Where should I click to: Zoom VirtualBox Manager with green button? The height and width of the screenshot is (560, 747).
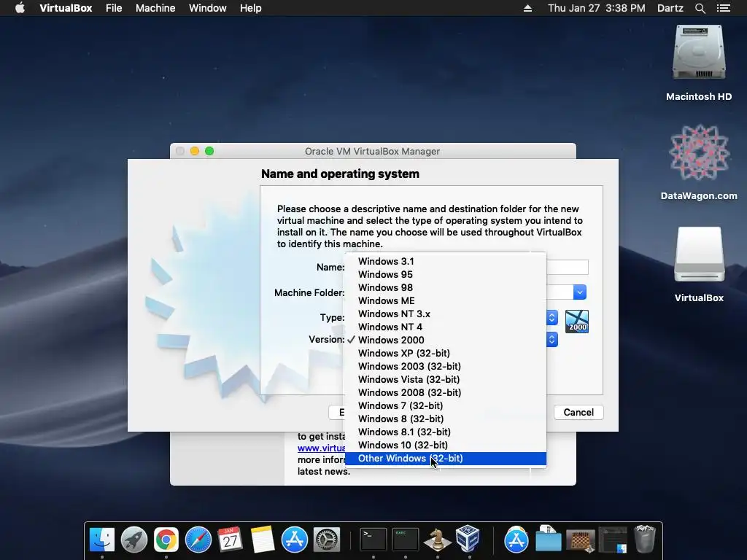209,151
